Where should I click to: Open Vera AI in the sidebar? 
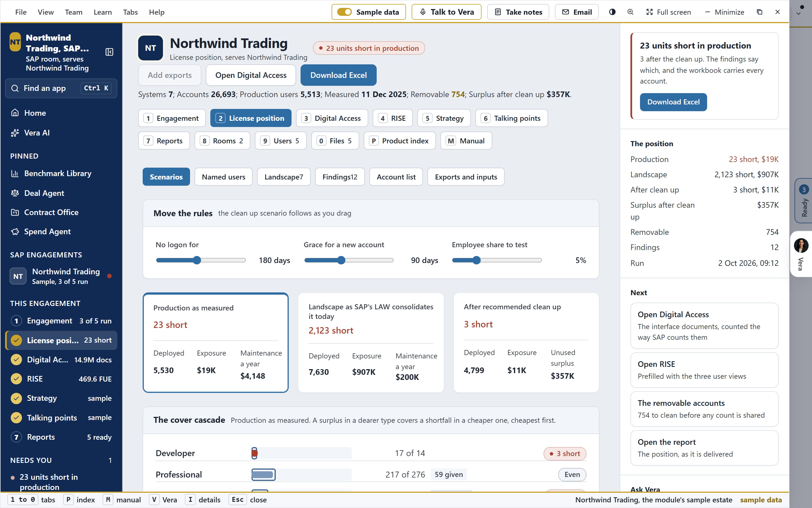(61, 133)
